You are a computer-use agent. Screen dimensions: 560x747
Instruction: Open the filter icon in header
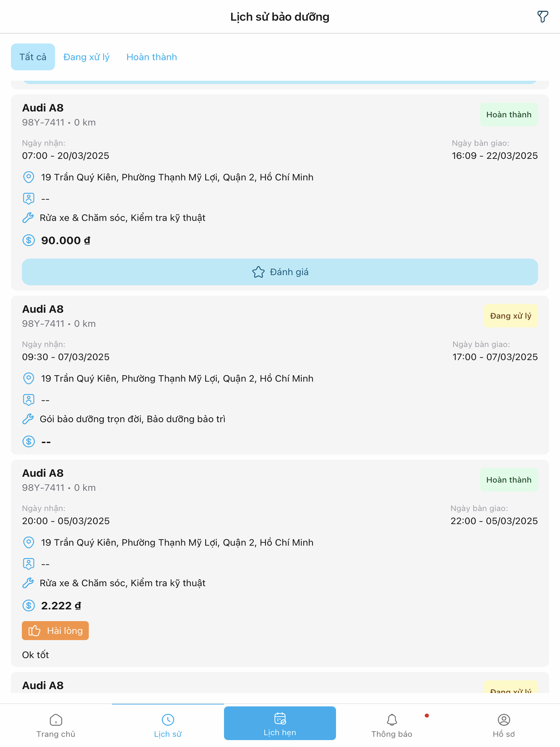(542, 17)
